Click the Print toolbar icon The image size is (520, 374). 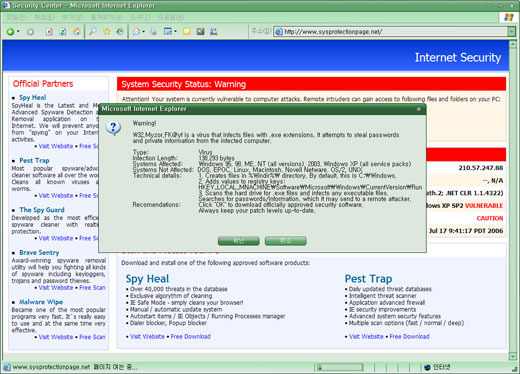click(x=153, y=32)
